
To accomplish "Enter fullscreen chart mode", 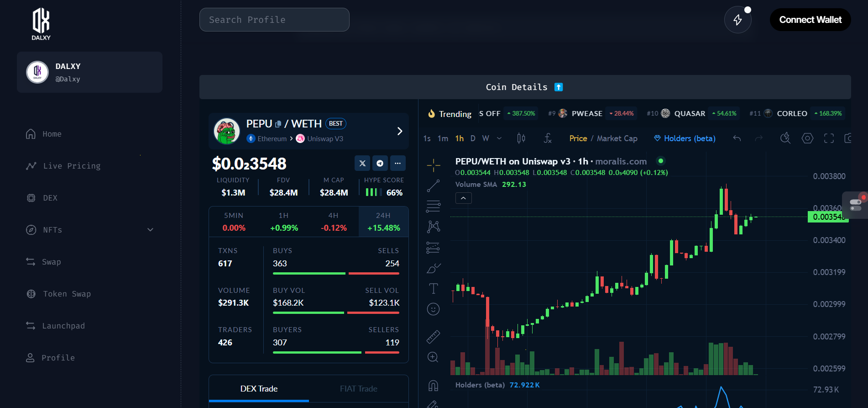I will point(829,138).
